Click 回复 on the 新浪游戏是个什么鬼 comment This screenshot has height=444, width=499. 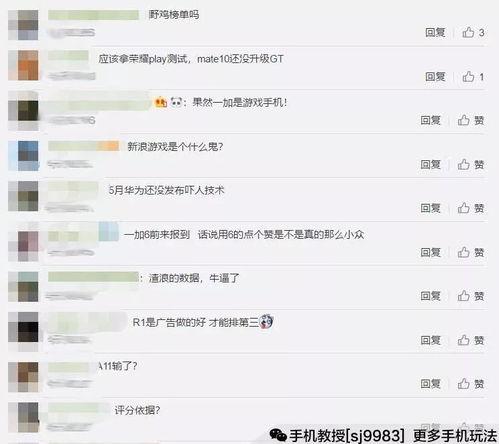(x=431, y=164)
